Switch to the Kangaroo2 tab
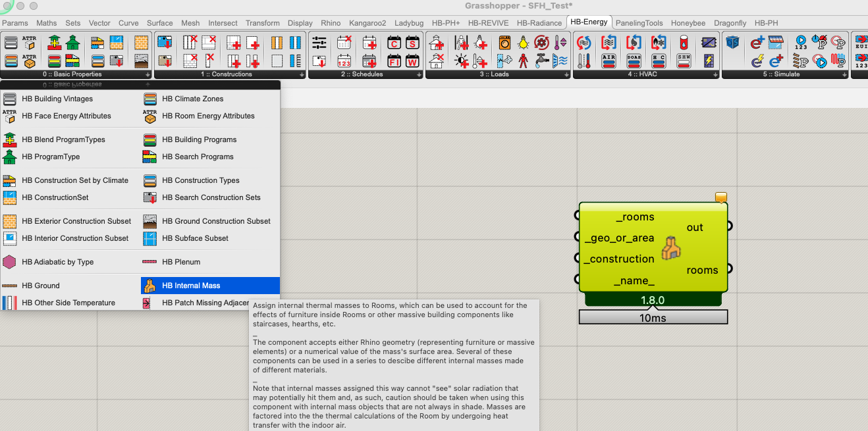This screenshot has height=431, width=868. pos(367,23)
